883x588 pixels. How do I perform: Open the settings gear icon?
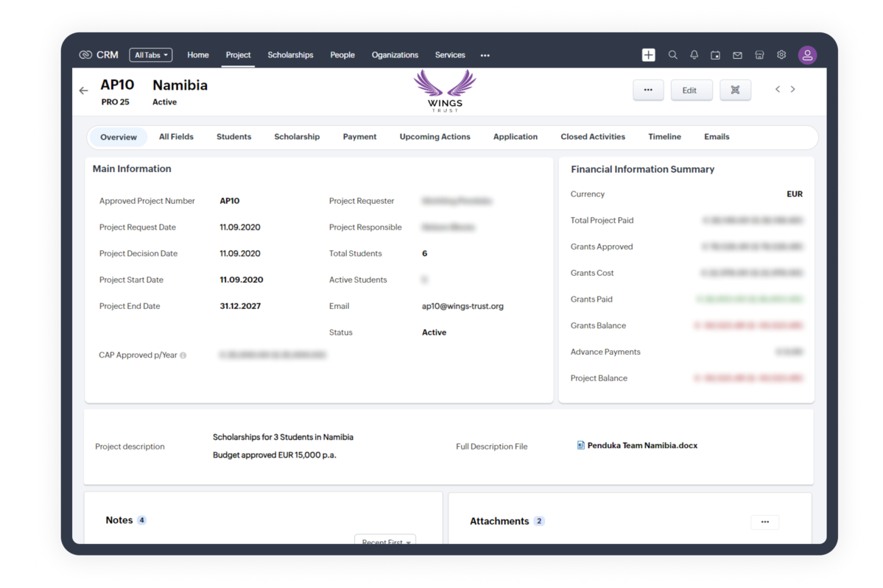(781, 55)
